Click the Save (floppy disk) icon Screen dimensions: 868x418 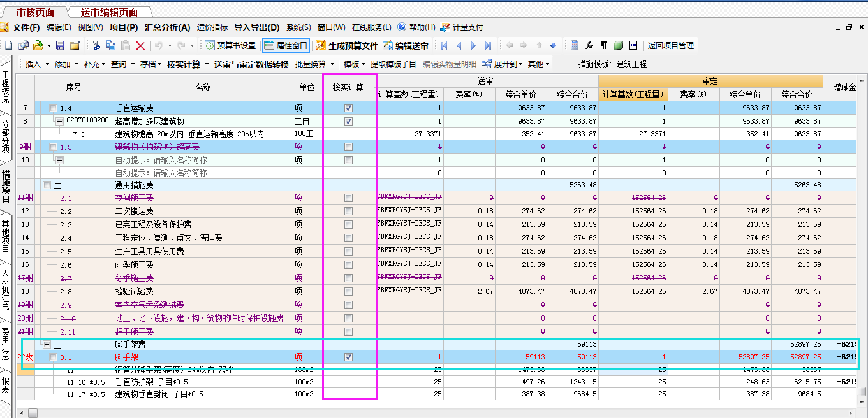(61, 45)
